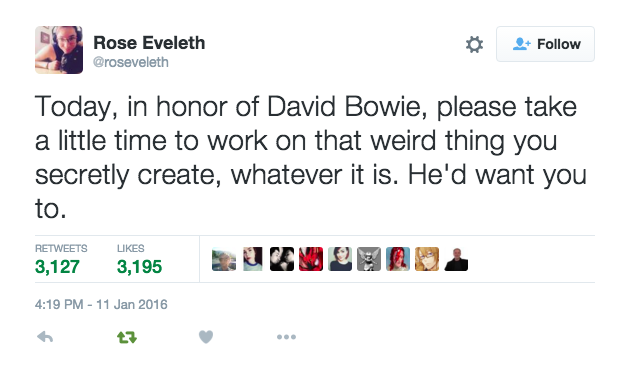626x372 pixels.
Task: Follow Rose Eveleth with the Follow button
Action: click(x=545, y=44)
